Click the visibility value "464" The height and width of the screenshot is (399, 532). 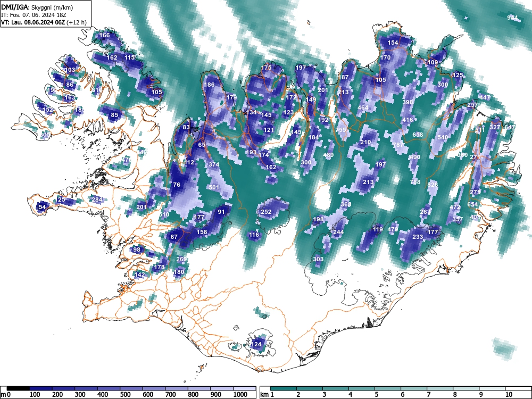point(363,107)
